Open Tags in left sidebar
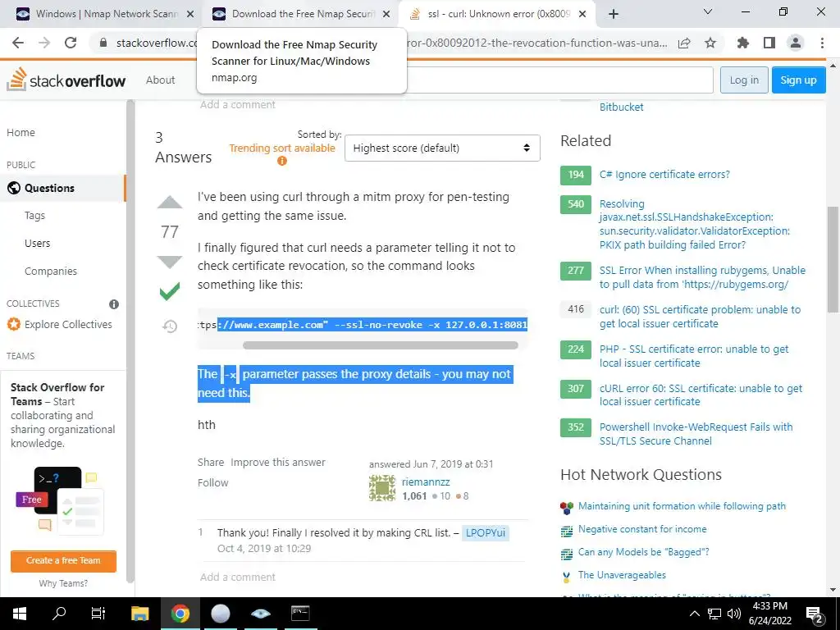The height and width of the screenshot is (630, 840). coord(34,216)
